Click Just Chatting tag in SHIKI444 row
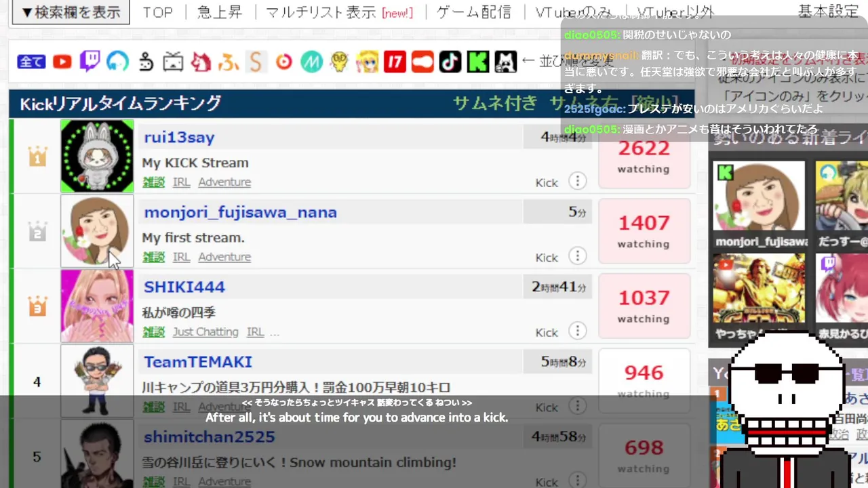The image size is (868, 488). (x=205, y=332)
